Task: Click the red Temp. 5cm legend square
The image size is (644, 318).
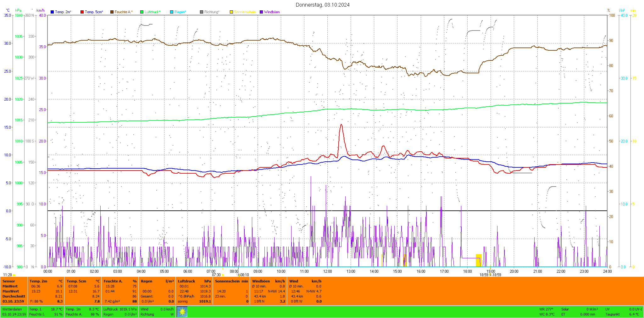Action: point(82,12)
